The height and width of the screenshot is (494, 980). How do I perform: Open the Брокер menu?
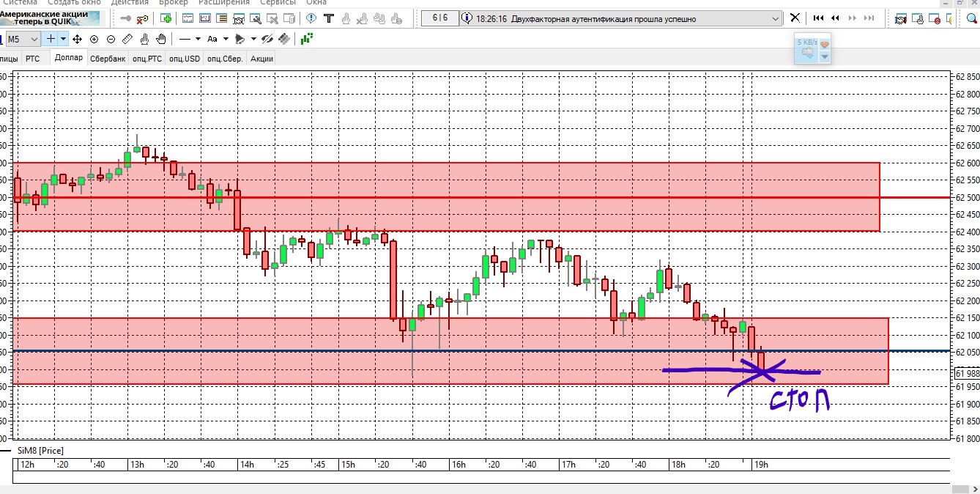(174, 3)
